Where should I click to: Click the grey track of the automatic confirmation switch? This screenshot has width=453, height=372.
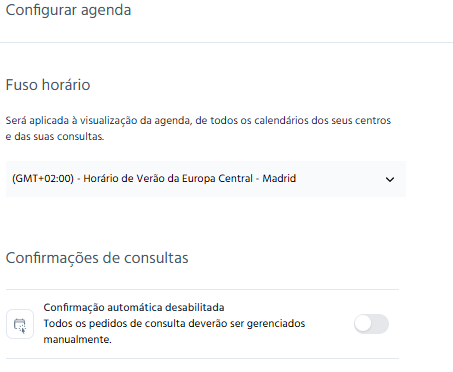coord(380,324)
